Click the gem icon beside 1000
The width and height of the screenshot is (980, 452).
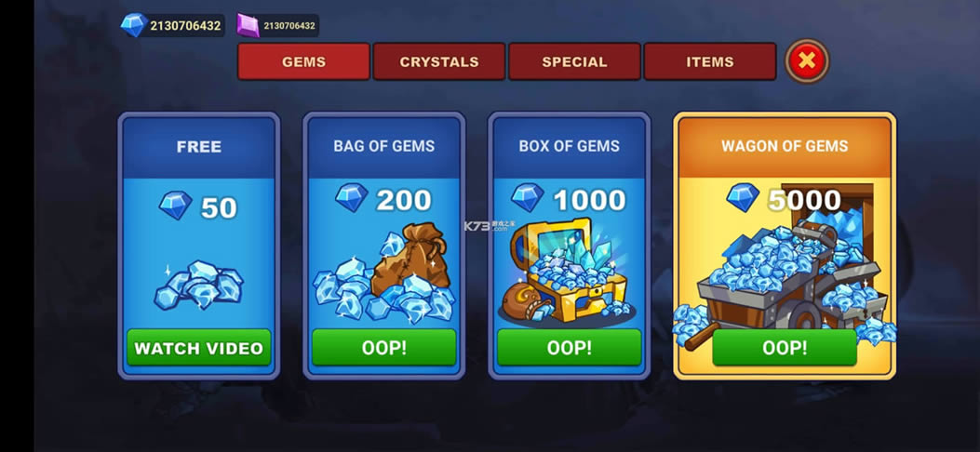click(528, 197)
